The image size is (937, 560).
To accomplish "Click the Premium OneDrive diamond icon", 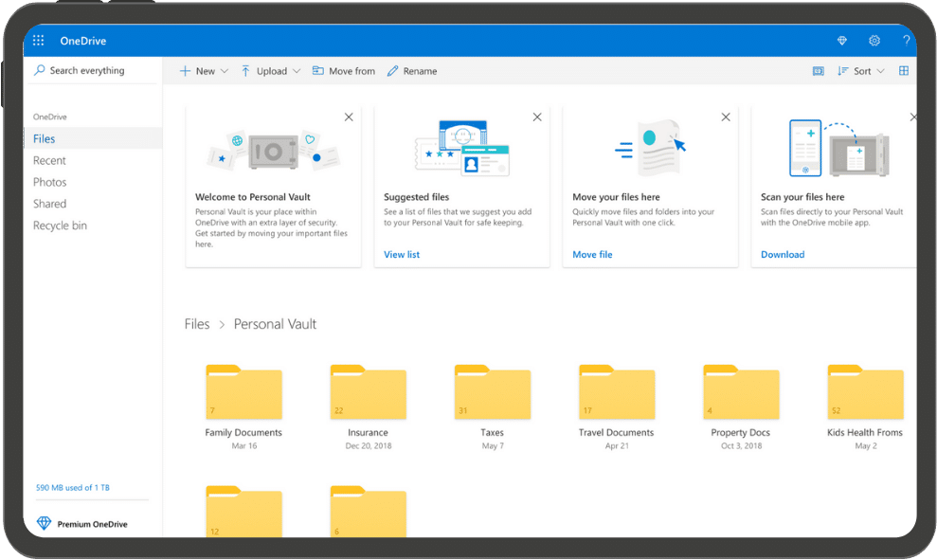I will [x=44, y=523].
